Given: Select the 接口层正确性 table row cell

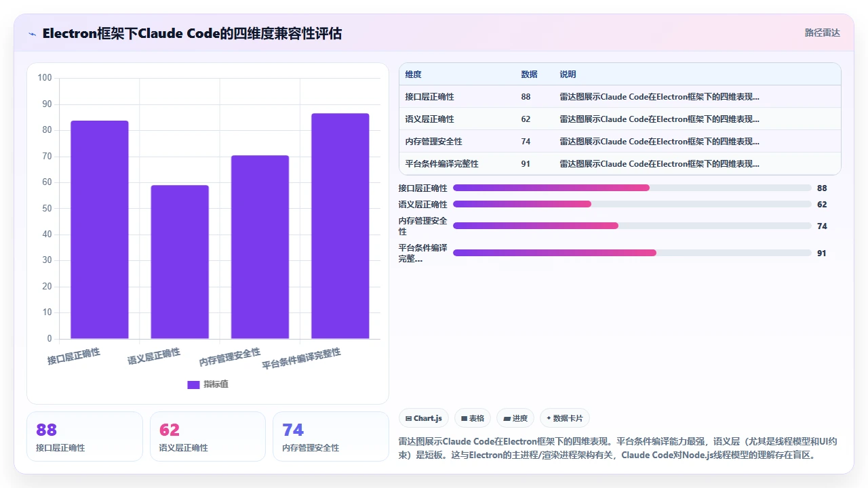Looking at the screenshot, I should (x=429, y=97).
